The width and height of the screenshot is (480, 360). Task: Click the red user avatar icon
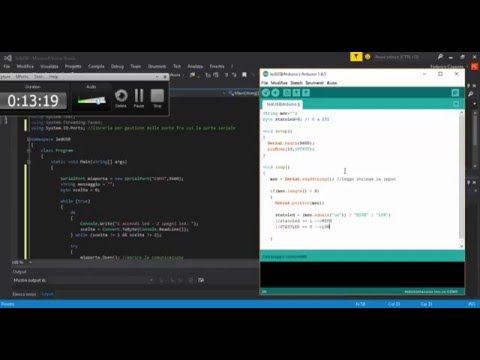tap(474, 67)
